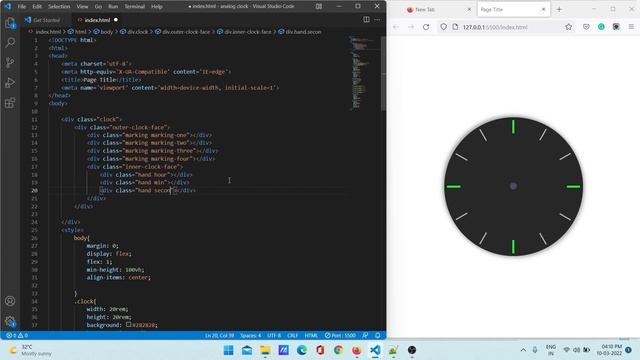Viewport: 640px width, 360px height.
Task: Open the View menu
Action: tap(82, 7)
